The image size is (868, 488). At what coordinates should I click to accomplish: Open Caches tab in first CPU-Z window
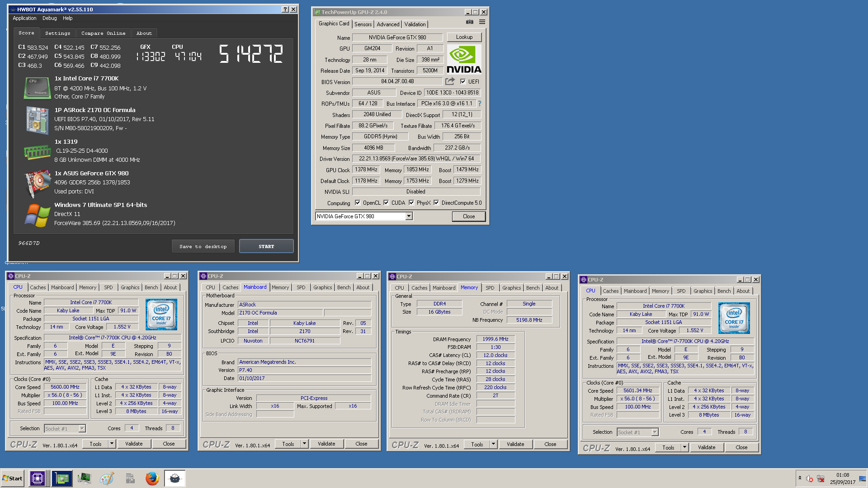pyautogui.click(x=38, y=287)
